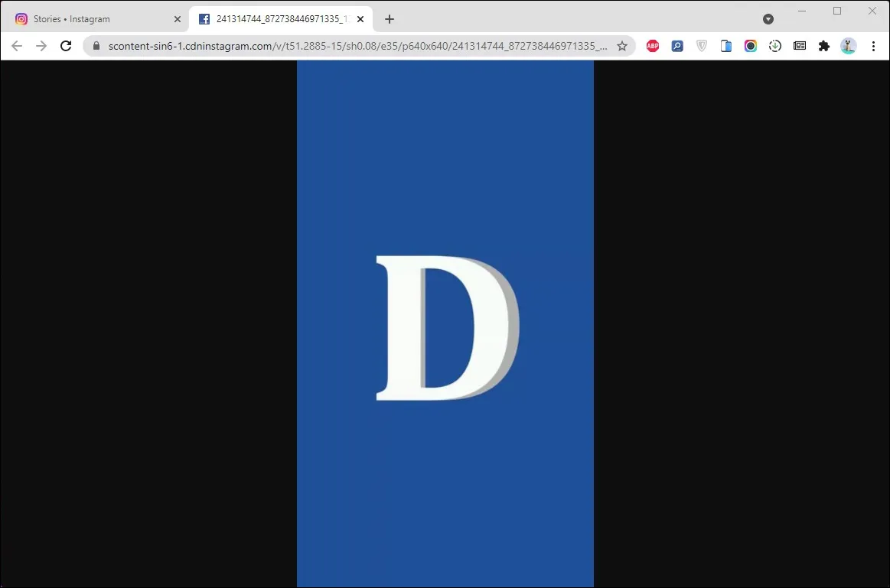Open a new tab with plus button
This screenshot has height=588, width=890.
point(390,19)
